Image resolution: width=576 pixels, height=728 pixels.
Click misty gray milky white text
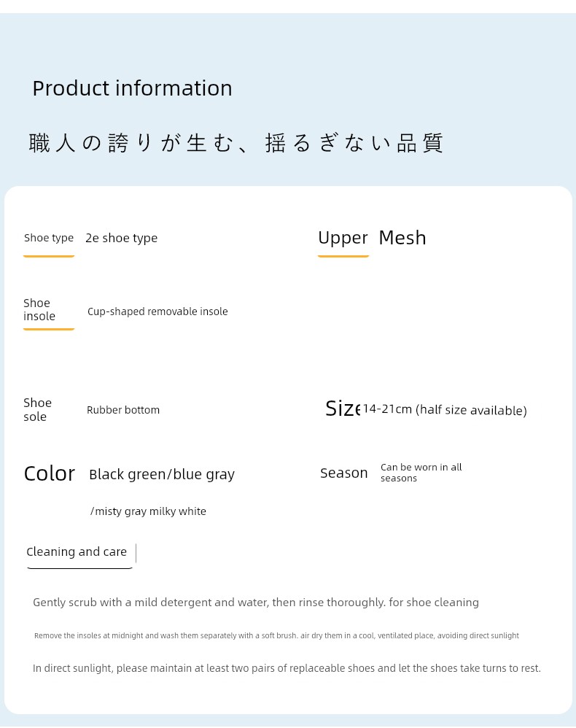tap(148, 511)
